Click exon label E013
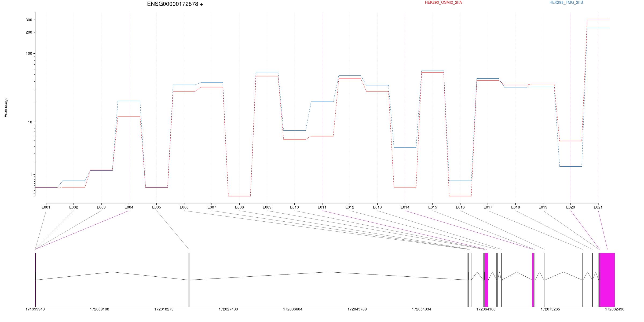The image size is (644, 322). [x=377, y=207]
